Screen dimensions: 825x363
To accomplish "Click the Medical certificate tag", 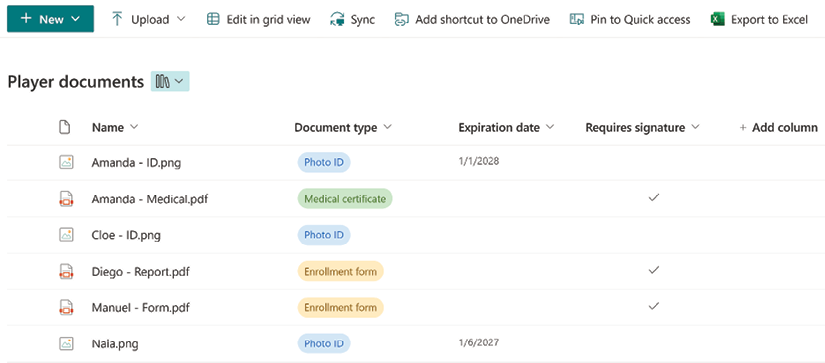I will [345, 199].
